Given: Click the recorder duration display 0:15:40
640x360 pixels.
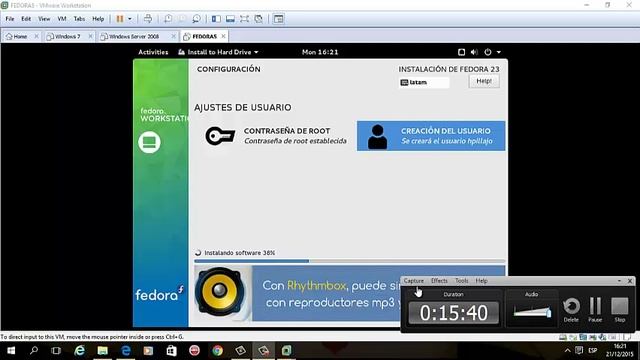Looking at the screenshot, I should (x=453, y=313).
